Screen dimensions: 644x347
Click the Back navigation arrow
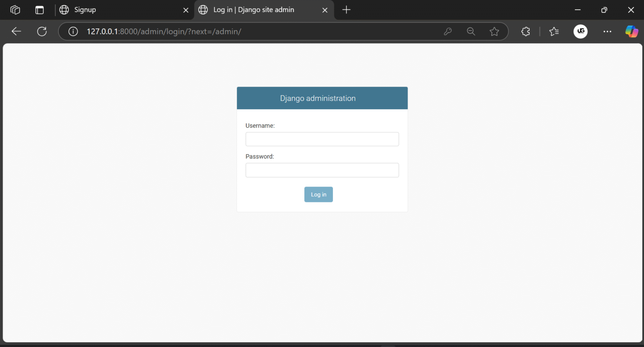click(16, 31)
